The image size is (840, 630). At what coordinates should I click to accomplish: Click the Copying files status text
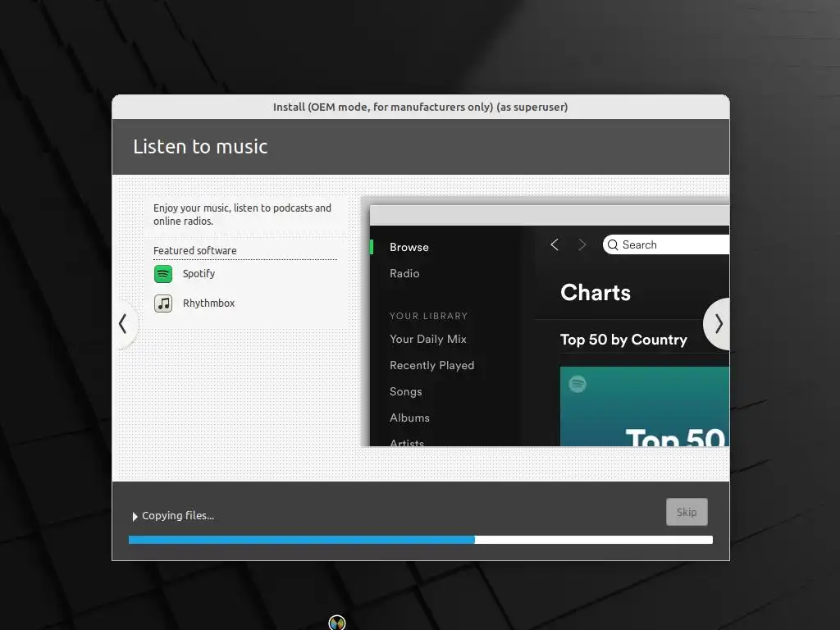click(178, 516)
